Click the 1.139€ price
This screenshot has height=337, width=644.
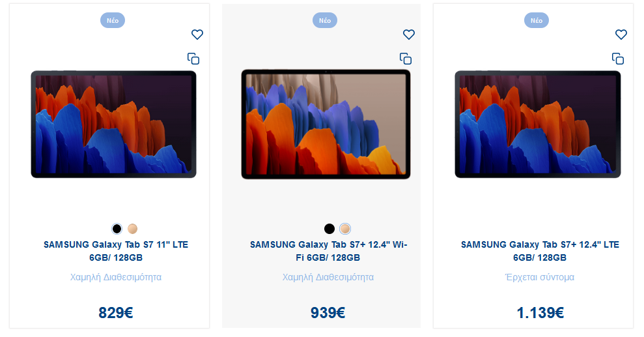[540, 313]
